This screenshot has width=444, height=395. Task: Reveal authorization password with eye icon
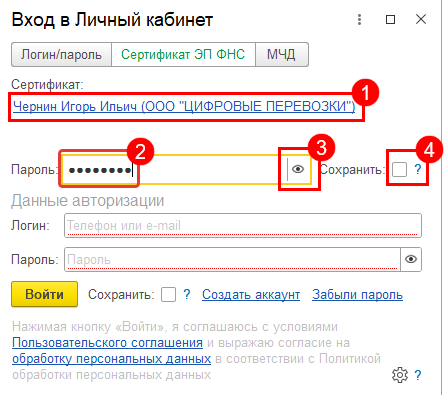coord(411,259)
